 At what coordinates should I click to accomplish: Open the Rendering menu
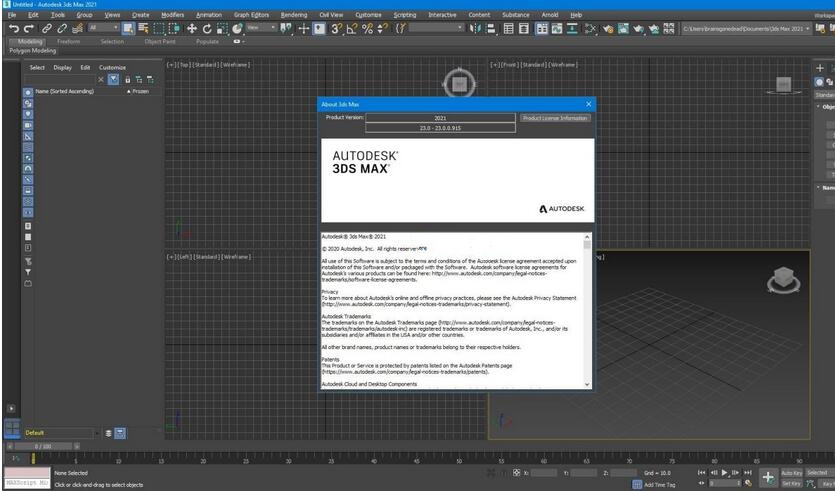coord(294,15)
